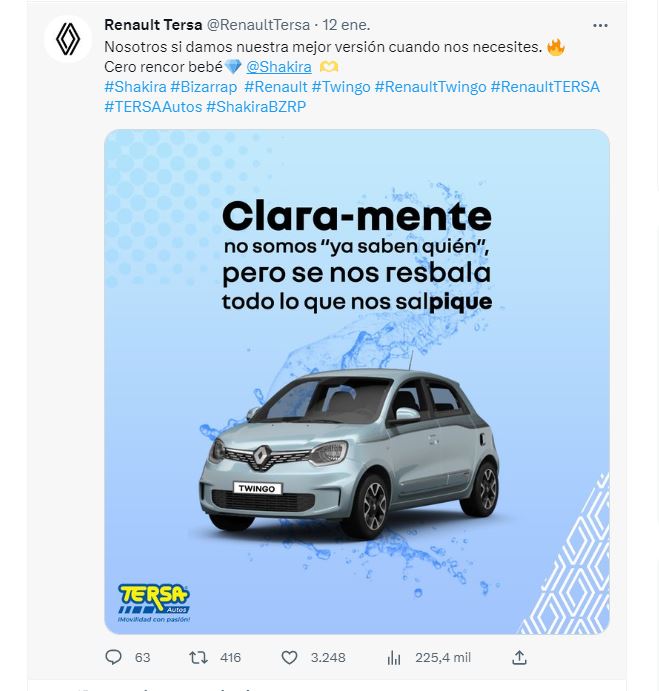Open the #Renault hashtag

click(276, 87)
